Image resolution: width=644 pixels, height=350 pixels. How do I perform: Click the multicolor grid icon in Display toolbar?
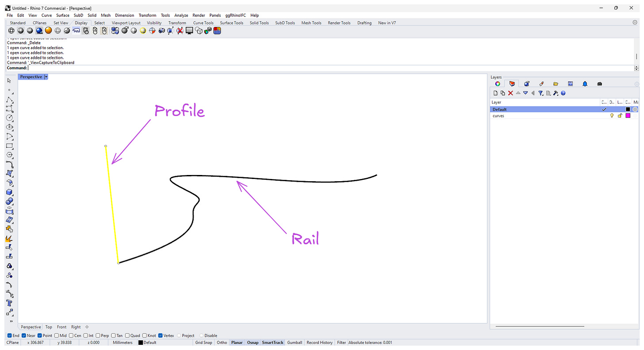(x=217, y=30)
